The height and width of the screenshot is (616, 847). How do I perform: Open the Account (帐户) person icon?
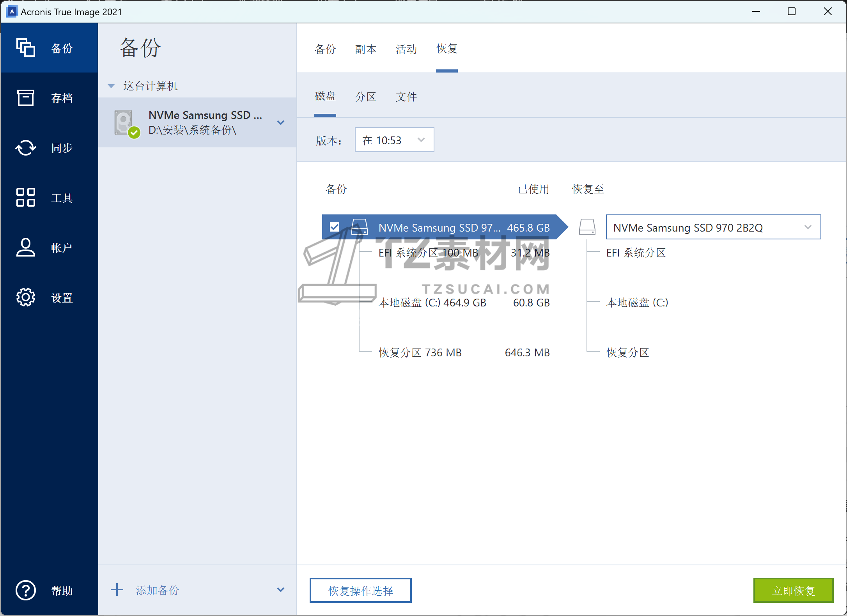pyautogui.click(x=26, y=248)
